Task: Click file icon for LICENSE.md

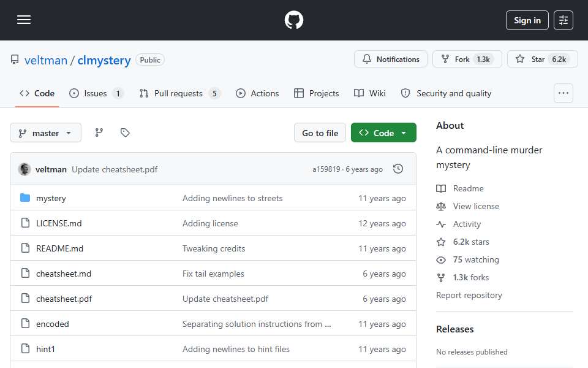Action: (x=25, y=223)
